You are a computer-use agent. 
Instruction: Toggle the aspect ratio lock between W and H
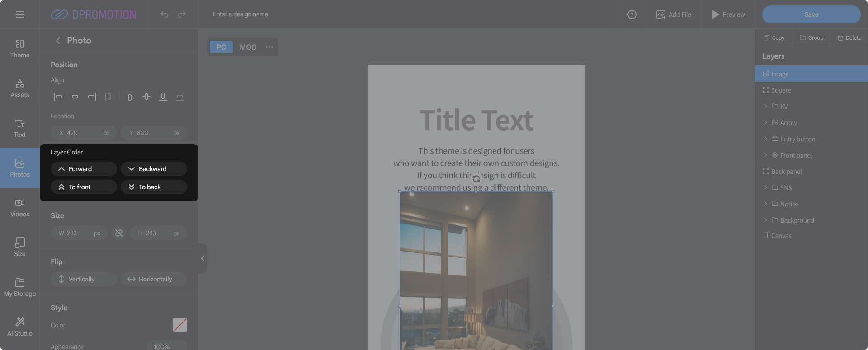(119, 233)
